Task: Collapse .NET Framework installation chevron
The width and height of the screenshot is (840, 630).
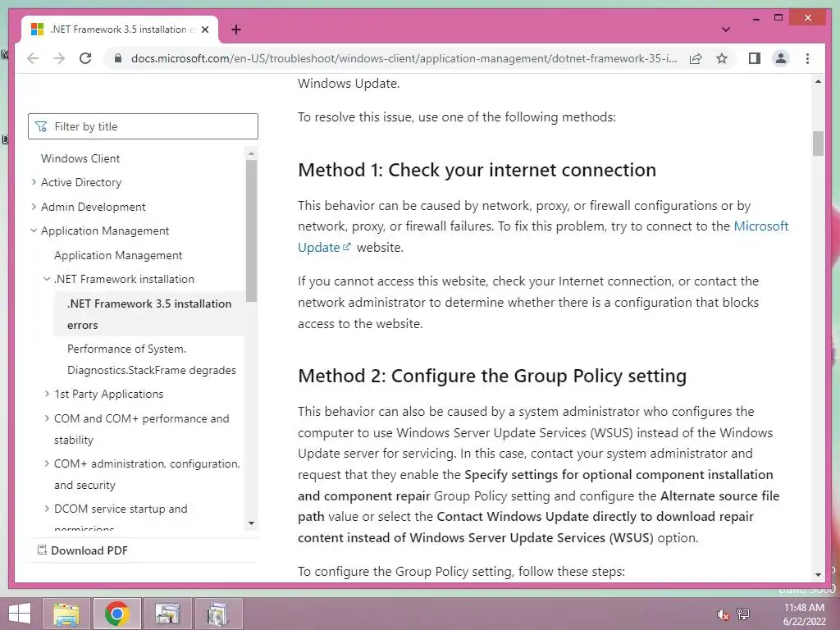Action: [x=47, y=279]
